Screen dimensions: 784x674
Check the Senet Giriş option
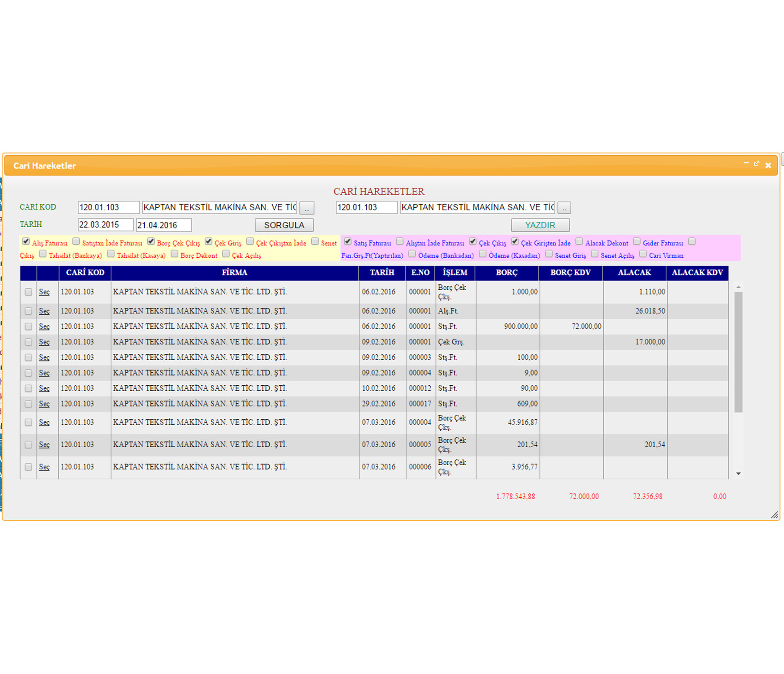click(x=549, y=253)
